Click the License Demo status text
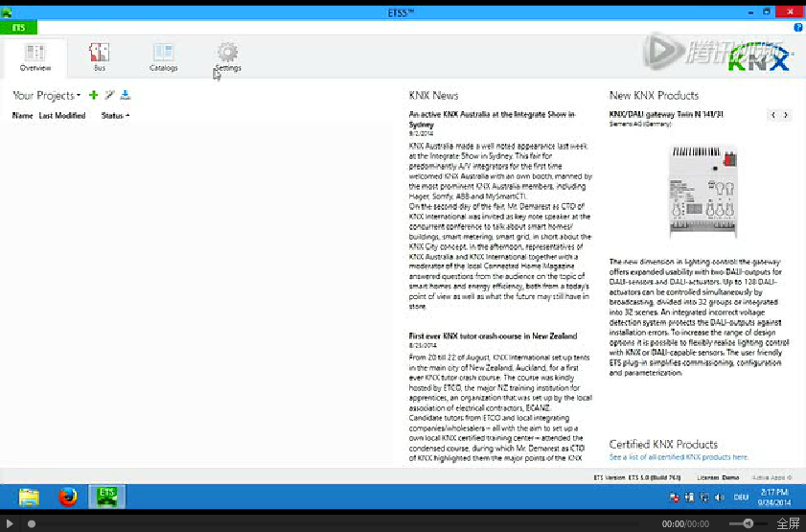This screenshot has width=806, height=532. pos(718,477)
